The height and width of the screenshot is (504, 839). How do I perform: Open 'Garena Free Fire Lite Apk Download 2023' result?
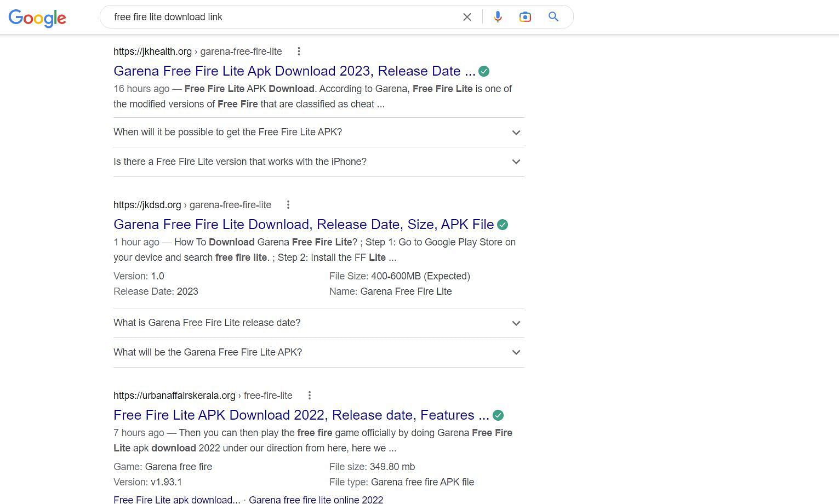(x=294, y=71)
